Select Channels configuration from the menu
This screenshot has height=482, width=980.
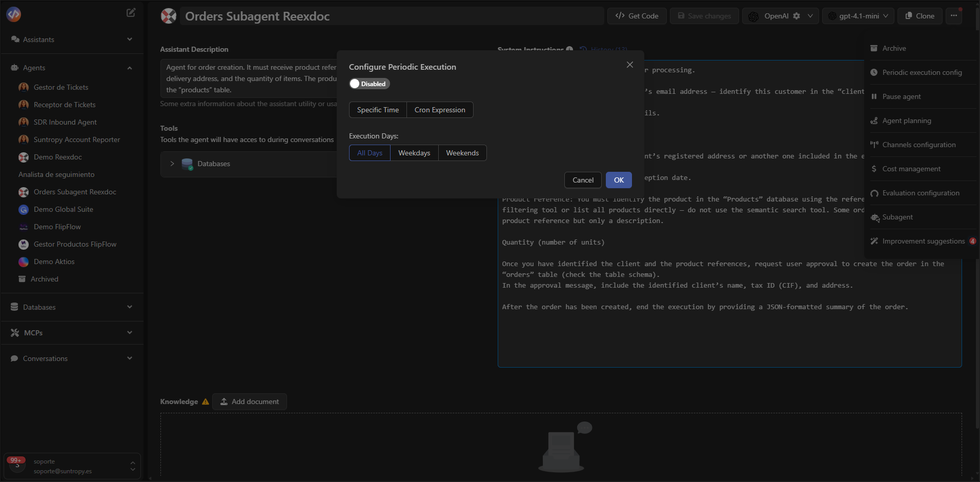click(918, 145)
